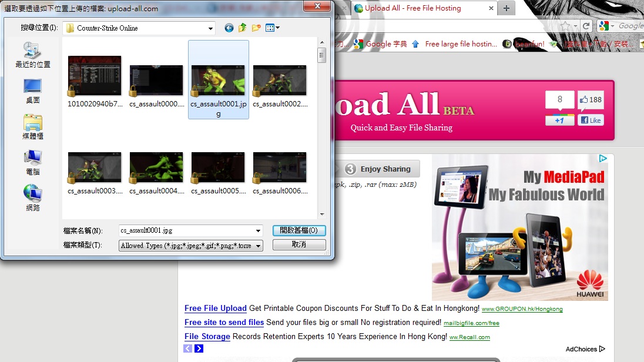The width and height of the screenshot is (644, 362).
Task: Click the Cancel (取消) button
Action: pos(299,244)
